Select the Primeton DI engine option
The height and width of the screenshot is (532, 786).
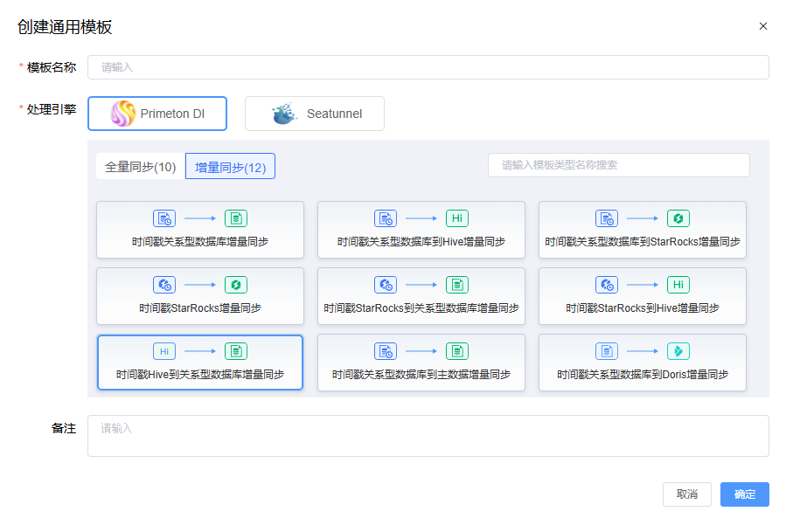[157, 114]
